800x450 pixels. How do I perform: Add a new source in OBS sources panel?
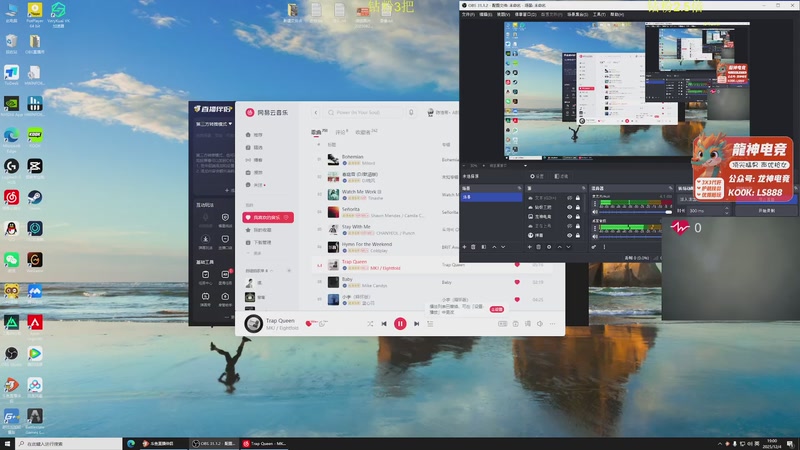[x=530, y=247]
